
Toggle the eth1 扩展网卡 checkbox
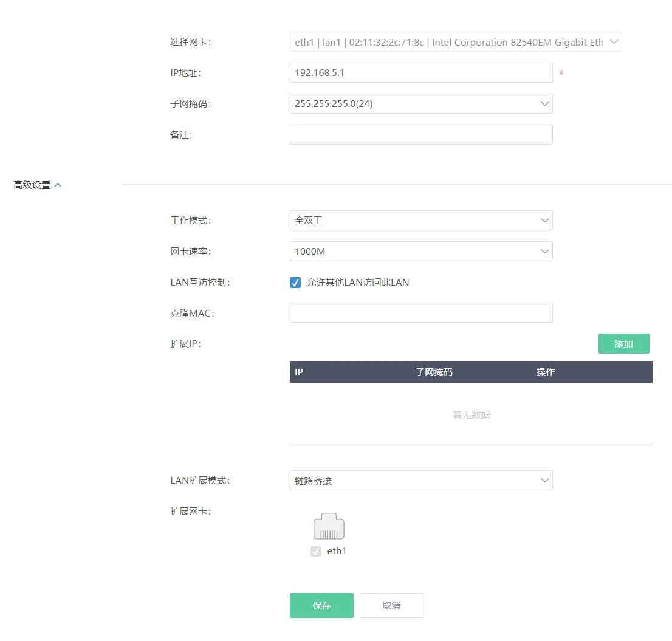click(316, 551)
